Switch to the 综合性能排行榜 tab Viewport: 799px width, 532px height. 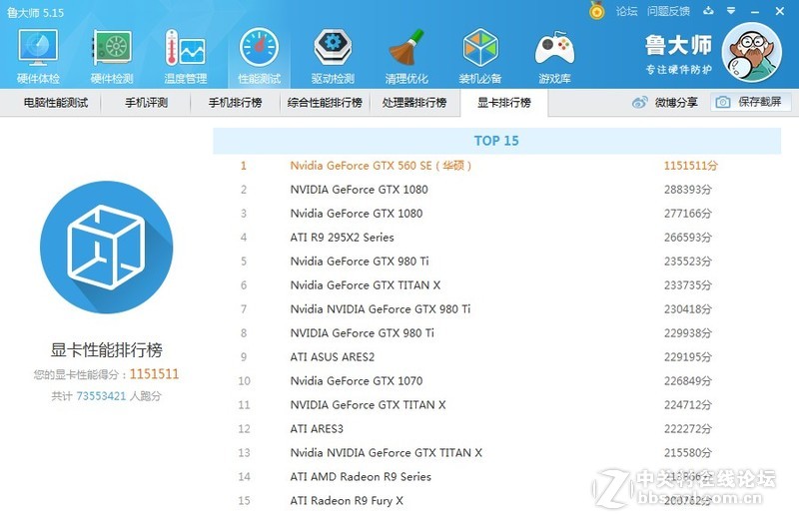[325, 103]
